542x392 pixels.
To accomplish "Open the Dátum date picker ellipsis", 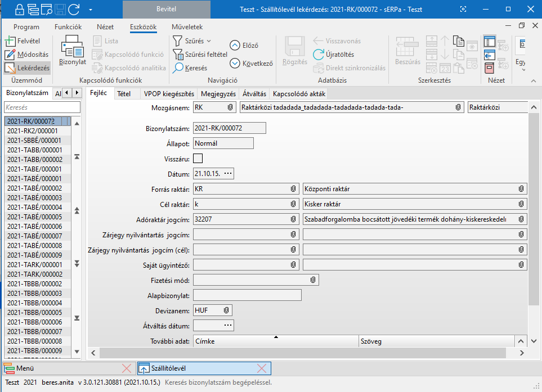I will click(x=227, y=173).
